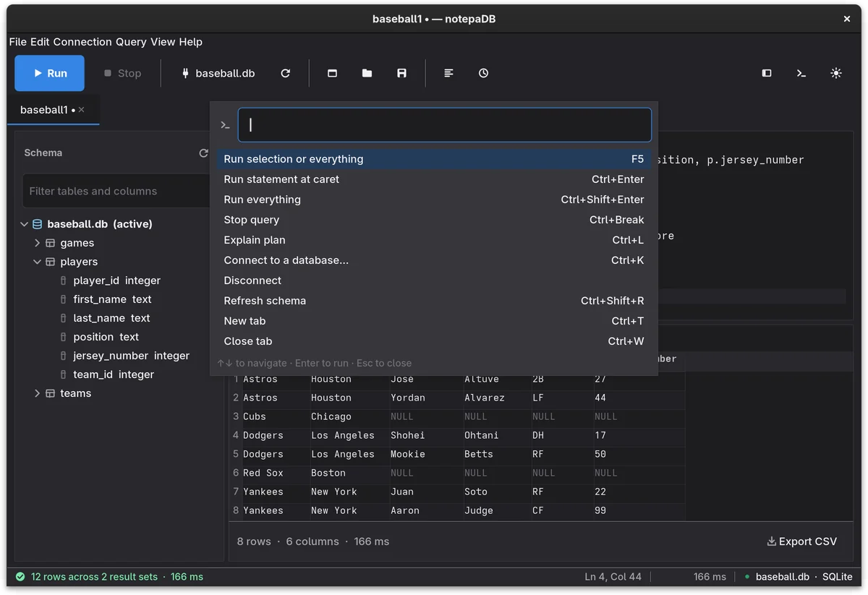Choose Connect to a database command

tap(434, 260)
